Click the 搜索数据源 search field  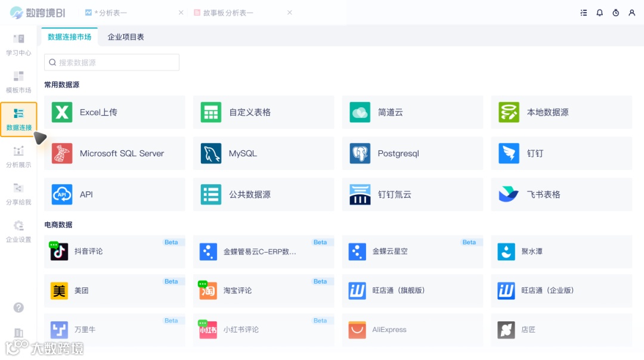(x=112, y=63)
